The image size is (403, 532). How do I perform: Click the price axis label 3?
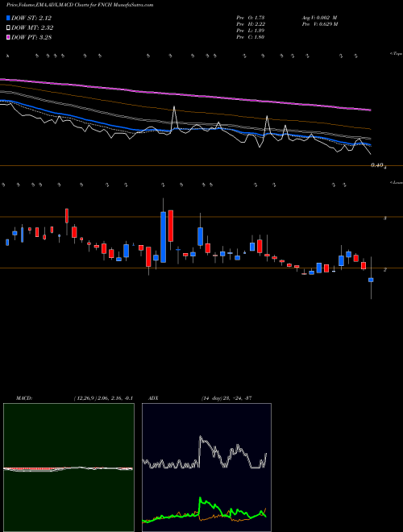(x=384, y=218)
